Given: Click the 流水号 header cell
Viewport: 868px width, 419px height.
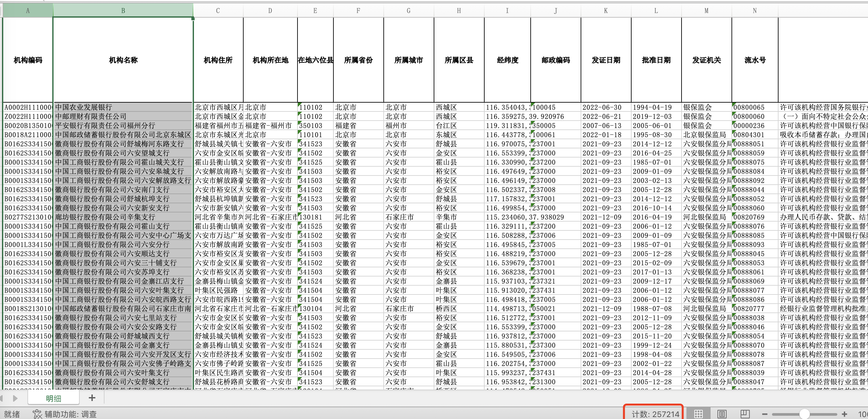Looking at the screenshot, I should 755,60.
